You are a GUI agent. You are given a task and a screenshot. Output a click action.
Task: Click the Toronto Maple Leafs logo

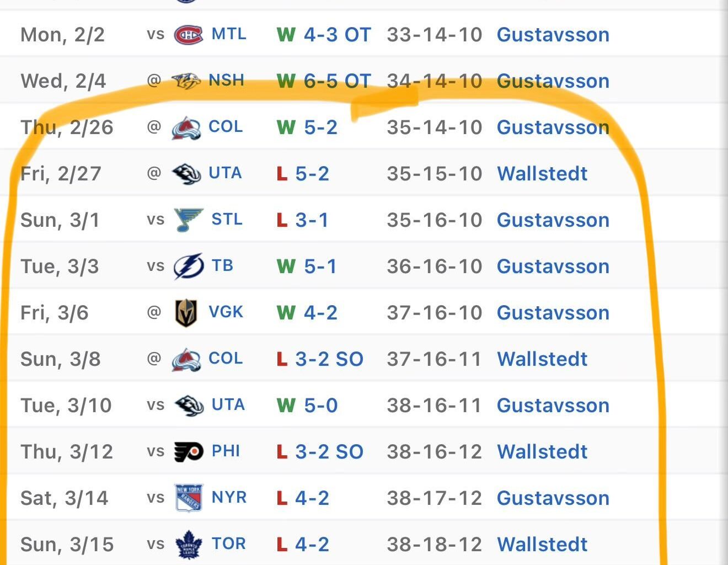188,545
